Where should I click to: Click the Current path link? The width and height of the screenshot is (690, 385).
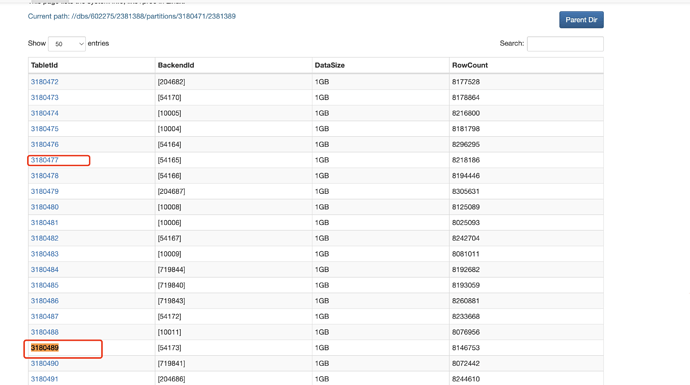[132, 16]
